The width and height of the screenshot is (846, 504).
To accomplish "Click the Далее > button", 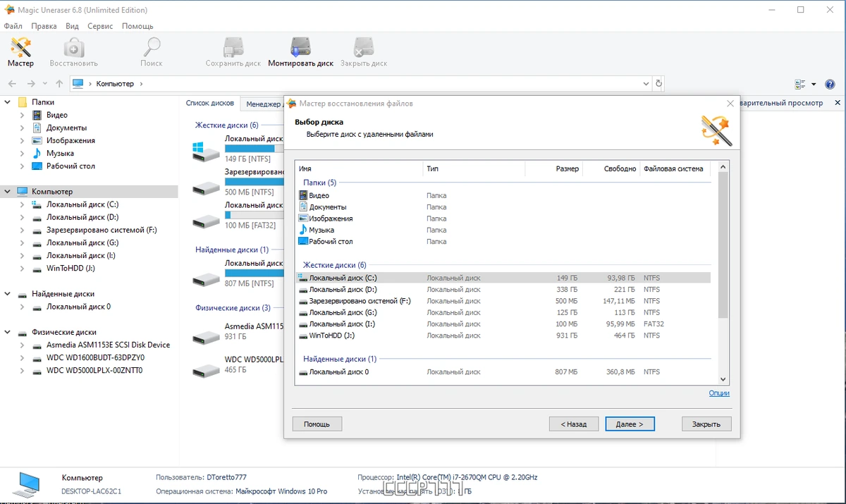I will [630, 424].
